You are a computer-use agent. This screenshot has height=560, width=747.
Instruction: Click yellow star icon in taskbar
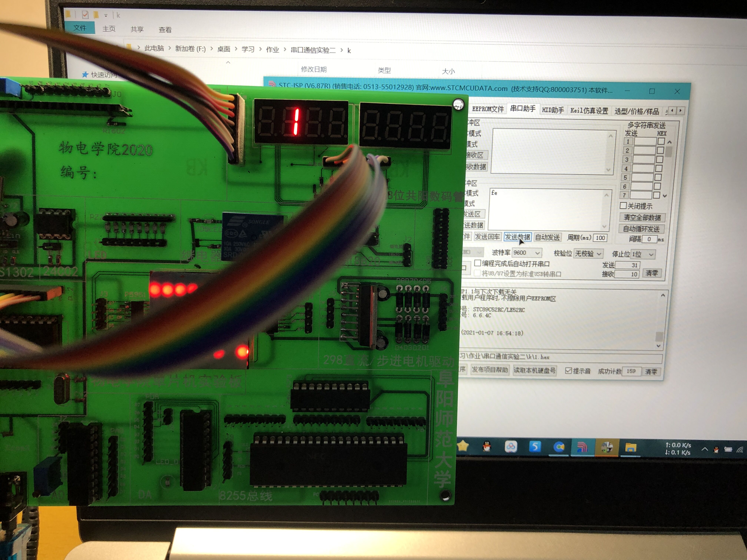click(463, 446)
